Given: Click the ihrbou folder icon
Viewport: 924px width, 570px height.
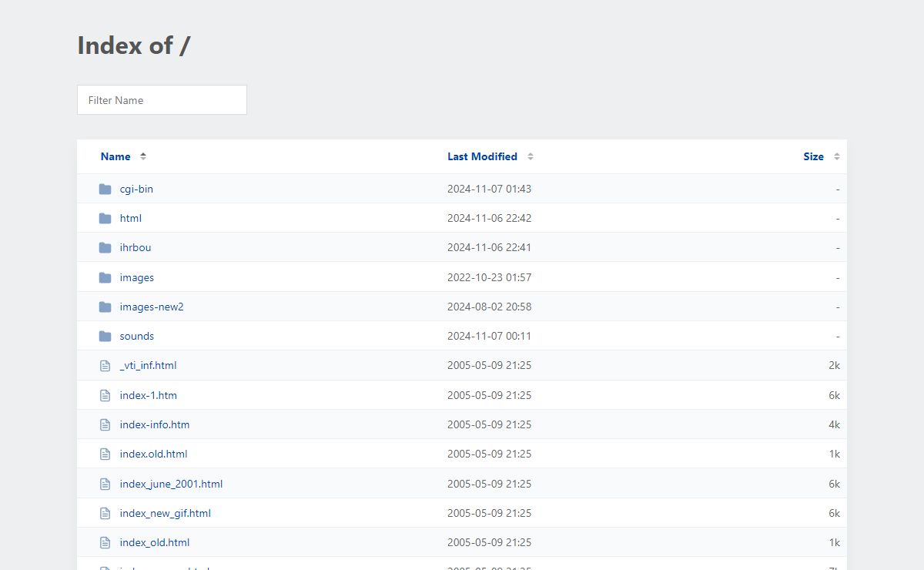Looking at the screenshot, I should point(105,248).
